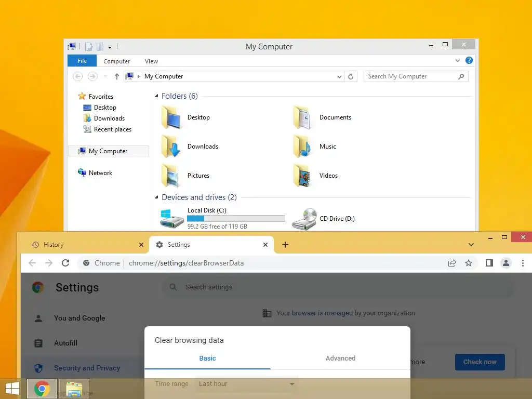Click the Search My Computer field
Image resolution: width=532 pixels, height=399 pixels.
click(x=416, y=76)
